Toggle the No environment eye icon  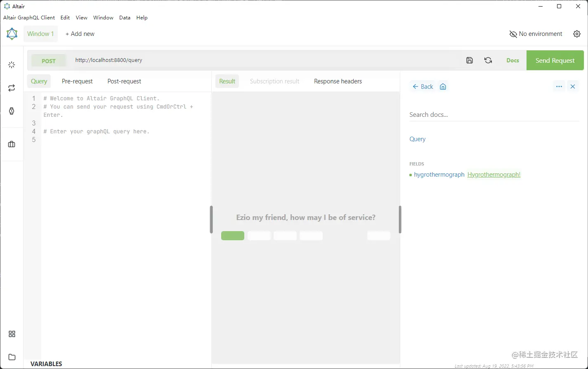(513, 34)
